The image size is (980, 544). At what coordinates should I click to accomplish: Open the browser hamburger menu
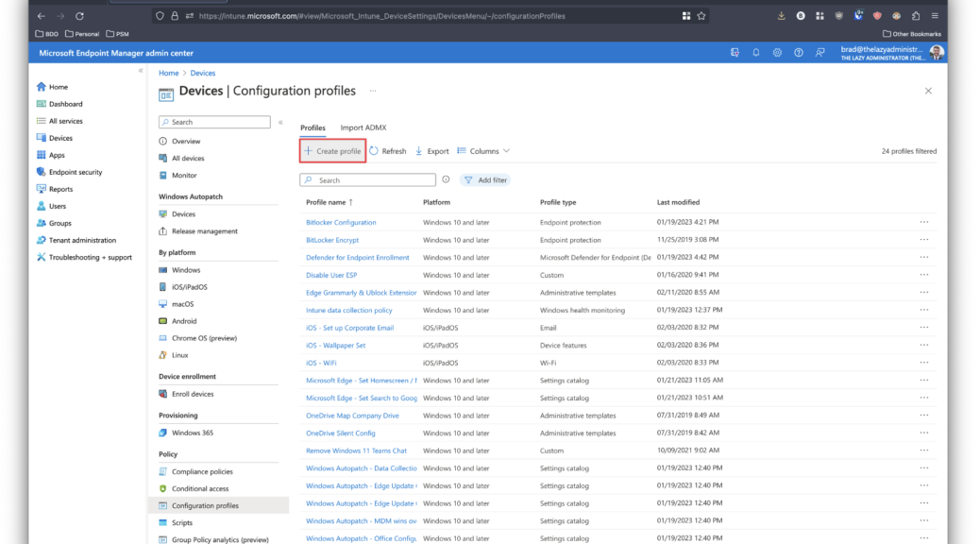click(935, 16)
